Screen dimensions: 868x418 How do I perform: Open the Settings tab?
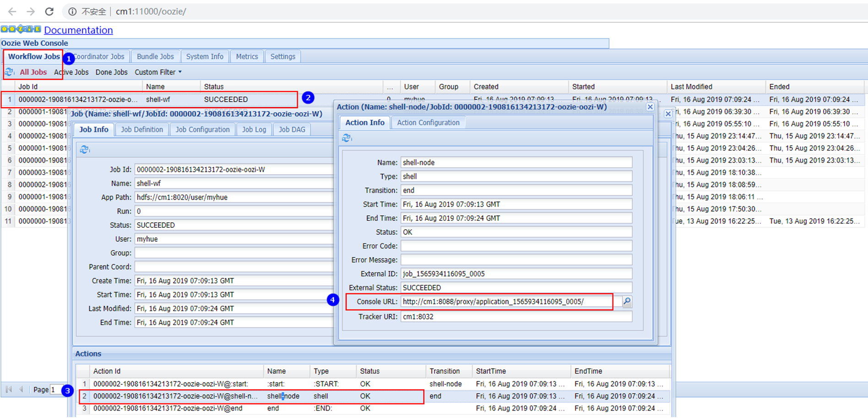282,56
